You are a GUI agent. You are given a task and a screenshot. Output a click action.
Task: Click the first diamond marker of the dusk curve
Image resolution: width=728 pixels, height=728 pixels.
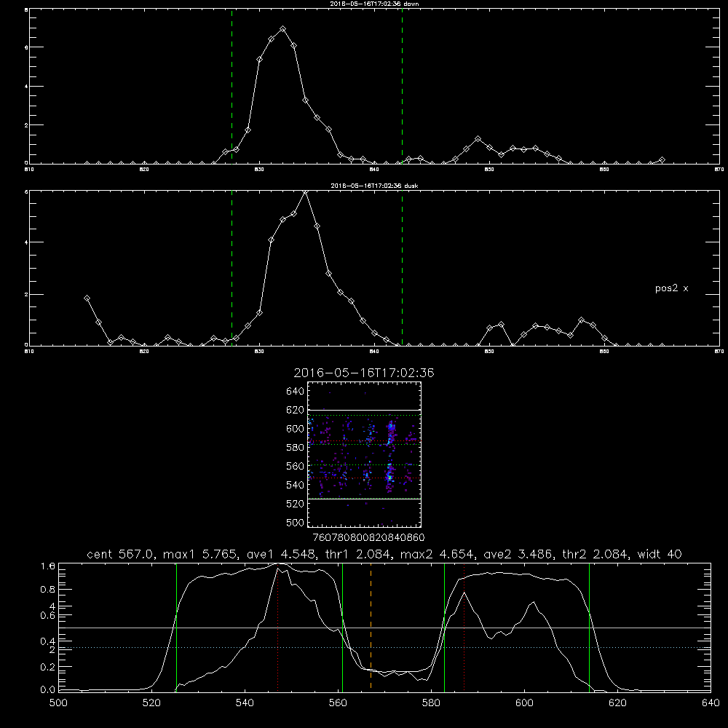pyautogui.click(x=87, y=298)
